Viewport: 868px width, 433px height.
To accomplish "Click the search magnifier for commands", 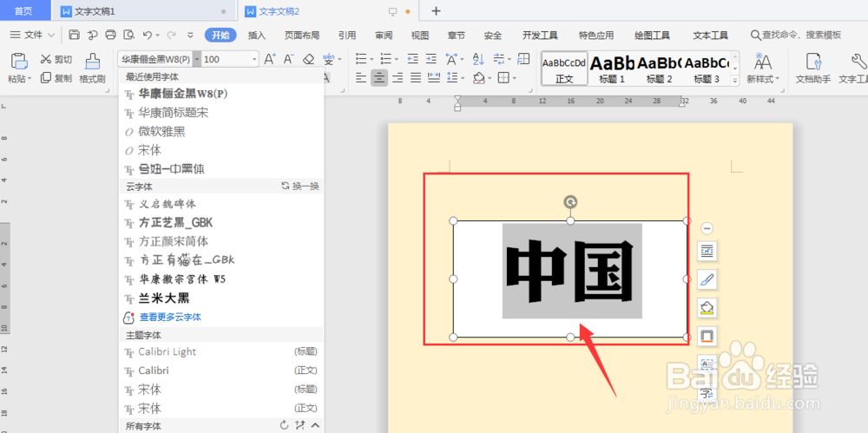I will point(755,35).
